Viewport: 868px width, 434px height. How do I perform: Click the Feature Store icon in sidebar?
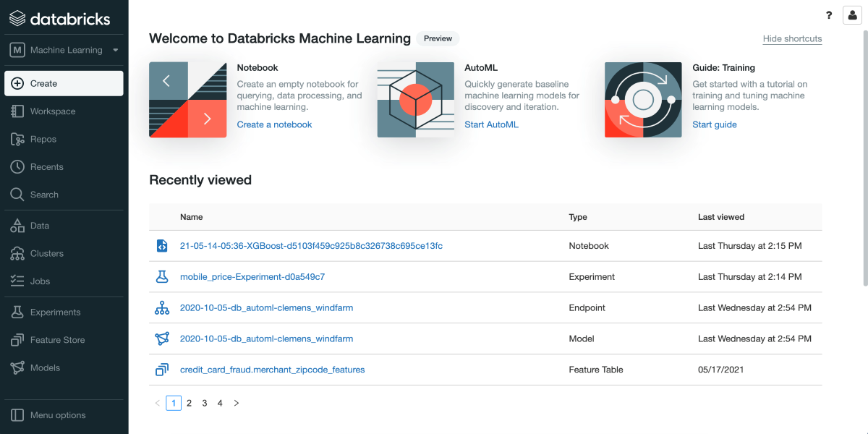point(17,340)
